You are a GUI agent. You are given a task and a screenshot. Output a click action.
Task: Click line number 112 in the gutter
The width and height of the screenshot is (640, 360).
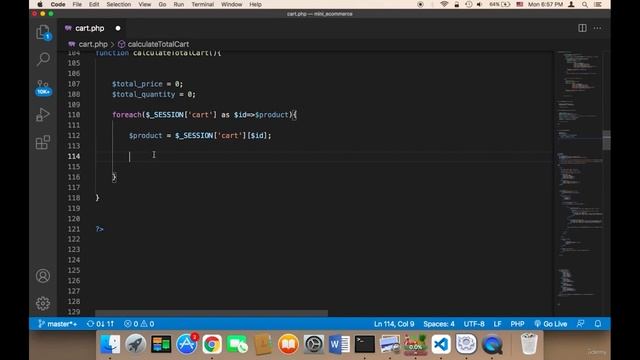(x=74, y=136)
